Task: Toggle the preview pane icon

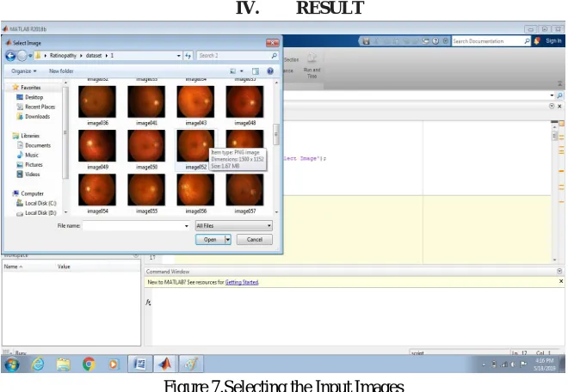Action: (x=256, y=71)
